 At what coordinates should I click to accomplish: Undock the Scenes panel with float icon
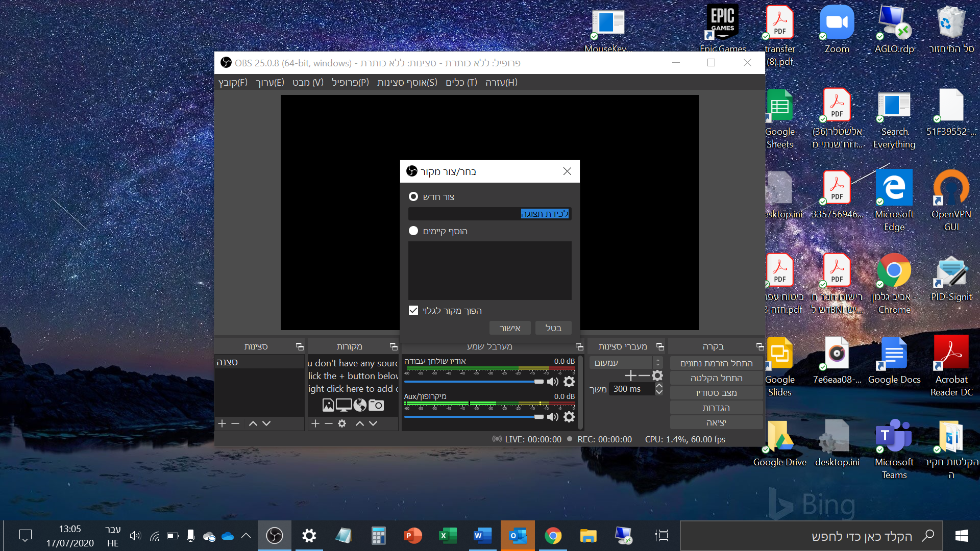pyautogui.click(x=300, y=346)
